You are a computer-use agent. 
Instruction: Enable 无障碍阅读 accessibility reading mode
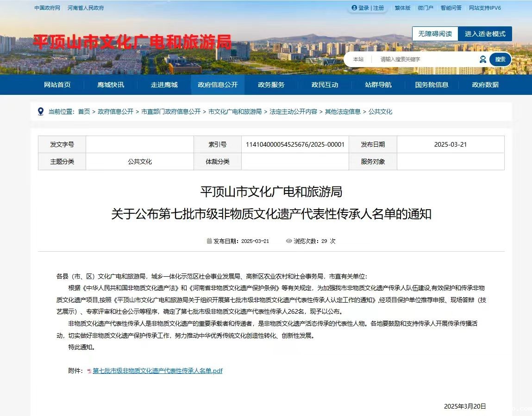(x=434, y=34)
